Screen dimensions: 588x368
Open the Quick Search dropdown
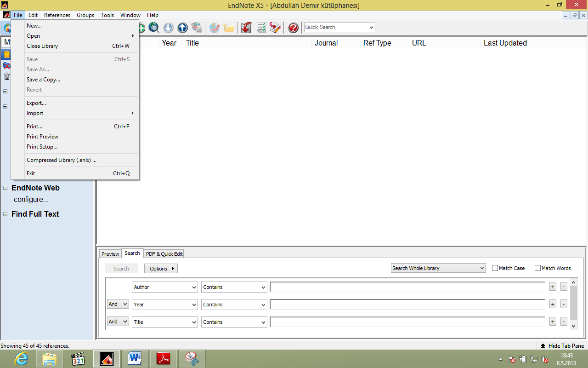(371, 28)
